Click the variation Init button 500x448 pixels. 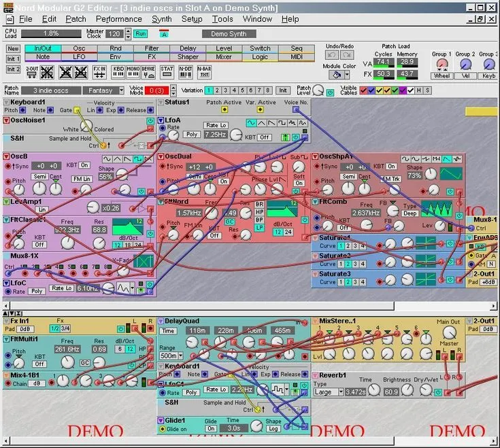[x=283, y=90]
